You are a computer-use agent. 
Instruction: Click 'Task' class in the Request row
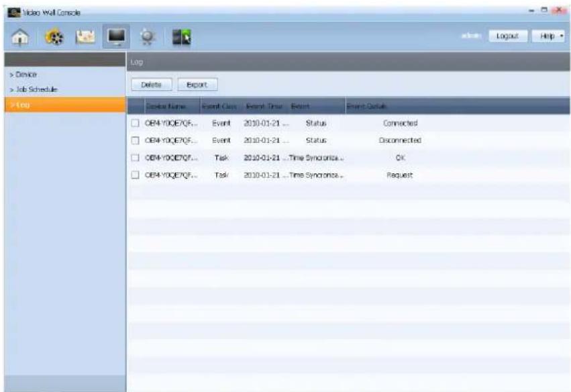tap(221, 175)
